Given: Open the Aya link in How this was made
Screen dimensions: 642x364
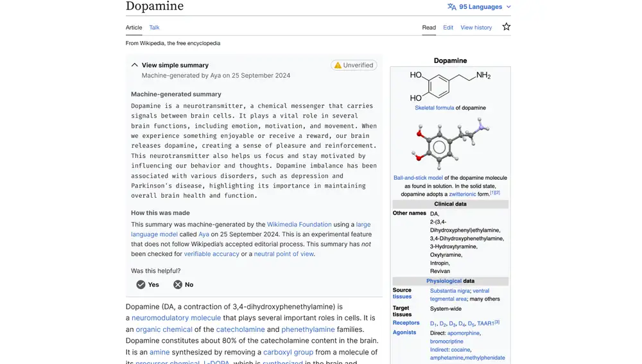Looking at the screenshot, I should click(204, 234).
